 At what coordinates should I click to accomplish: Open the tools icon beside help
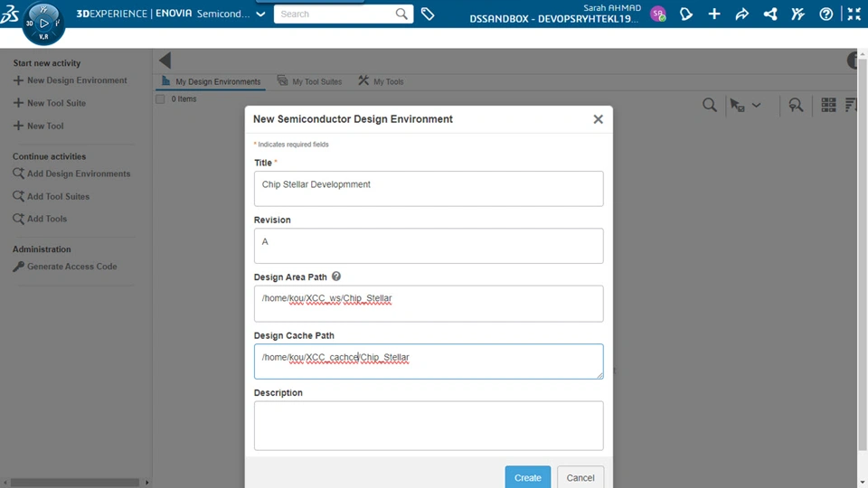pos(797,14)
